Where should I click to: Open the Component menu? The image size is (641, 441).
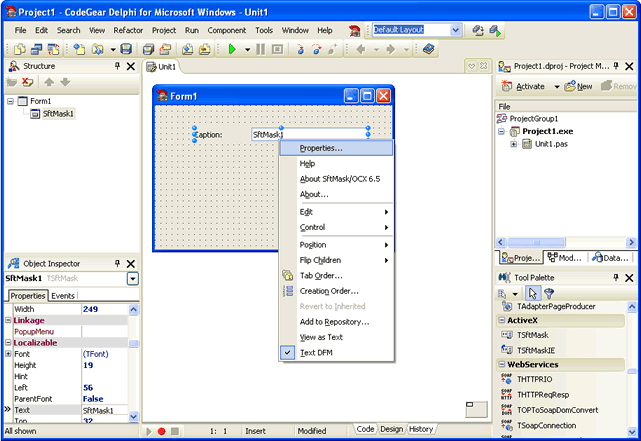226,30
